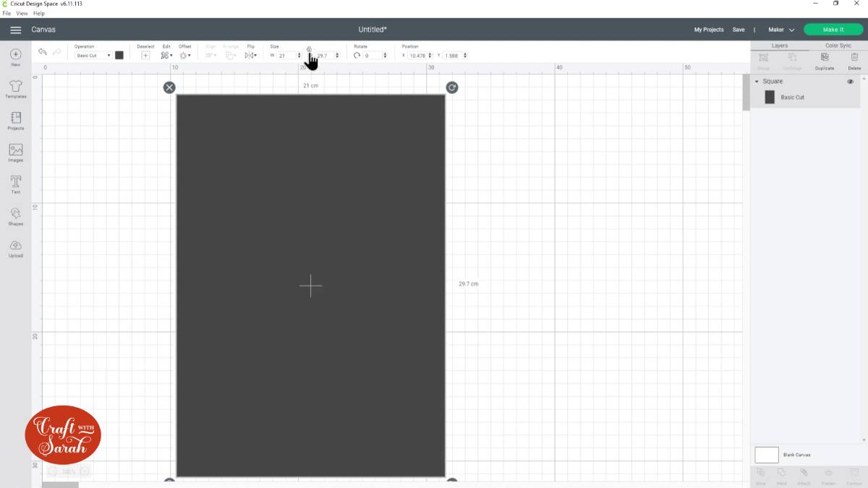Viewport: 868px width, 488px height.
Task: Open the Flip options
Action: 250,55
